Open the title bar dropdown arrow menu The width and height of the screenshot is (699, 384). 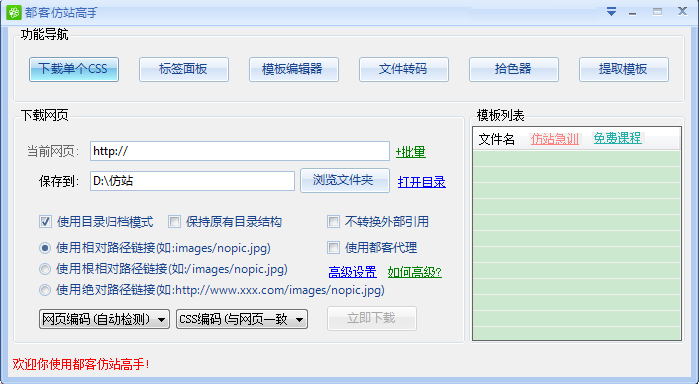611,12
